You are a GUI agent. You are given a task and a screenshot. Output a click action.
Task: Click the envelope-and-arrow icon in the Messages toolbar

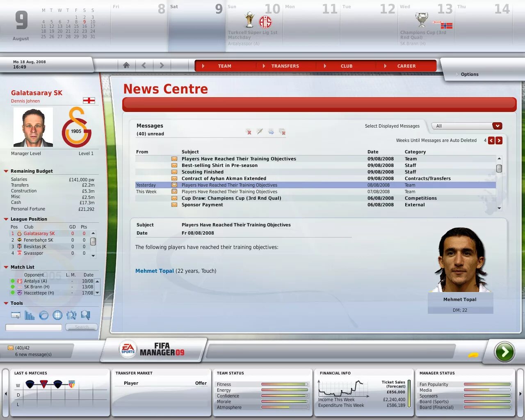click(x=271, y=132)
